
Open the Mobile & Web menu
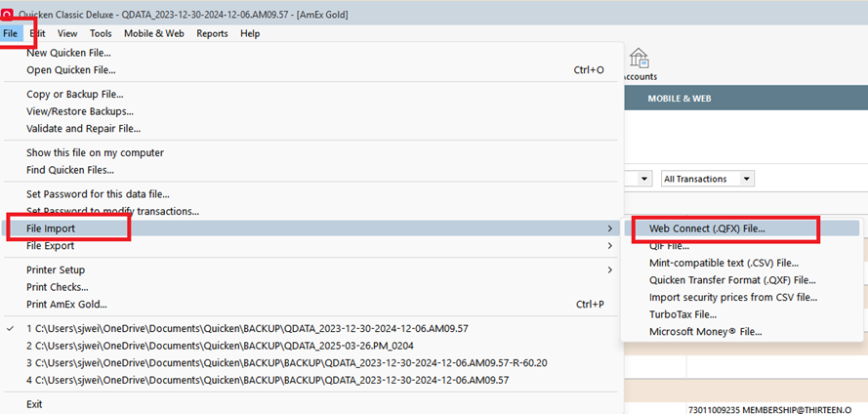pos(154,34)
